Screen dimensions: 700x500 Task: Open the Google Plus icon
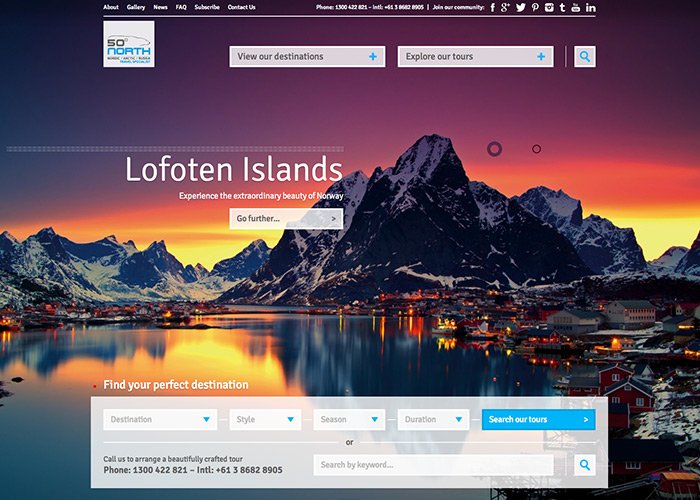[x=505, y=7]
